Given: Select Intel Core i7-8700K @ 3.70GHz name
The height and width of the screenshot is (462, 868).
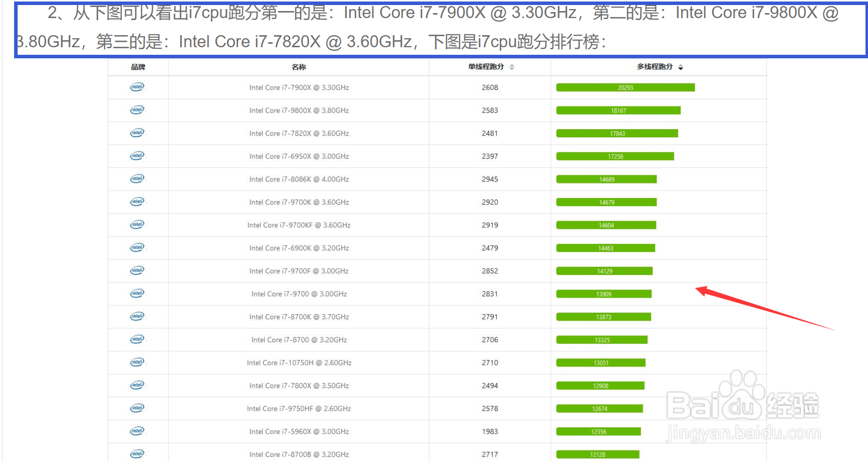Looking at the screenshot, I should [x=299, y=317].
